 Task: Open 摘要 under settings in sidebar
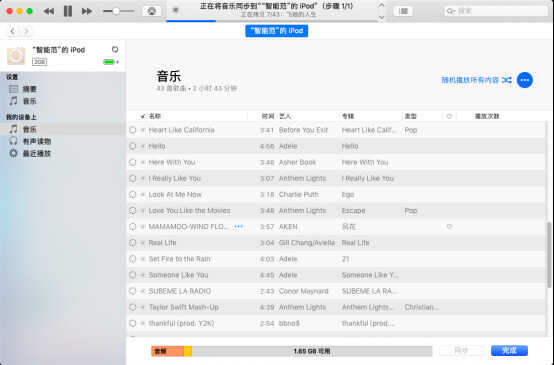30,89
